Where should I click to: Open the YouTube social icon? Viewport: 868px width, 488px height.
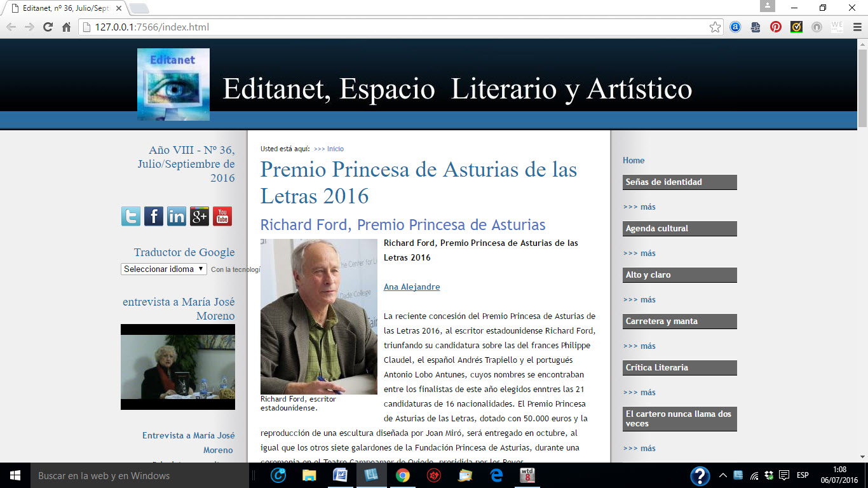point(222,216)
